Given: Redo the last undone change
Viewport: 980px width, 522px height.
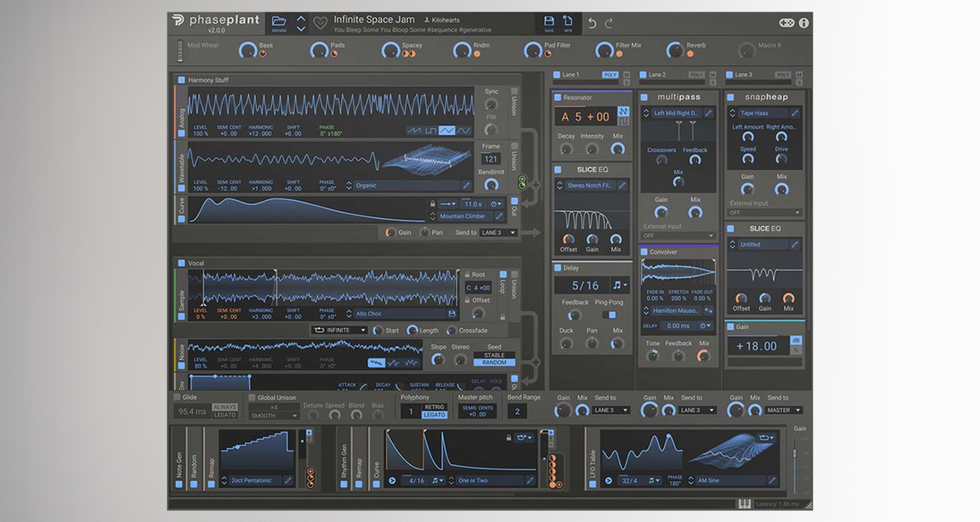Looking at the screenshot, I should [x=609, y=23].
